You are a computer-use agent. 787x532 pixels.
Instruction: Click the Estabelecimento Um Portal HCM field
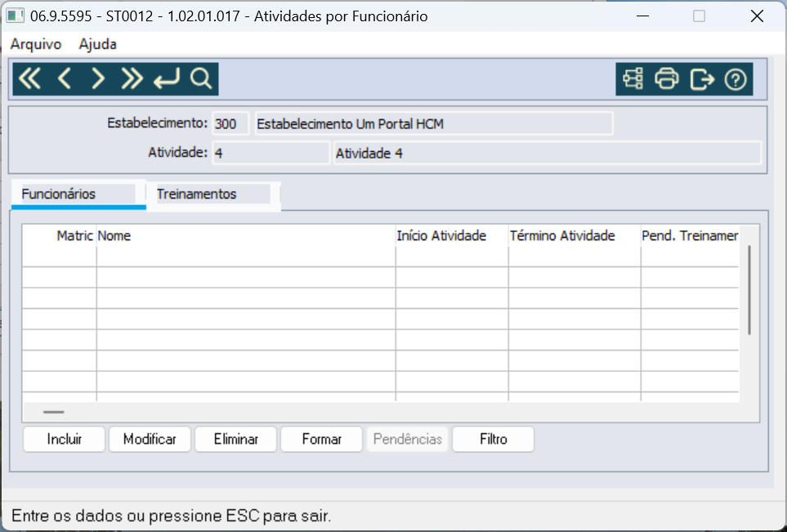click(x=434, y=124)
